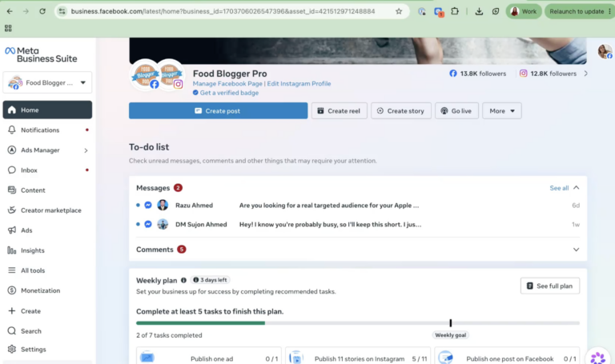Viewport: 615px width, 364px height.
Task: Click the All tools hamburger icon
Action: click(12, 270)
